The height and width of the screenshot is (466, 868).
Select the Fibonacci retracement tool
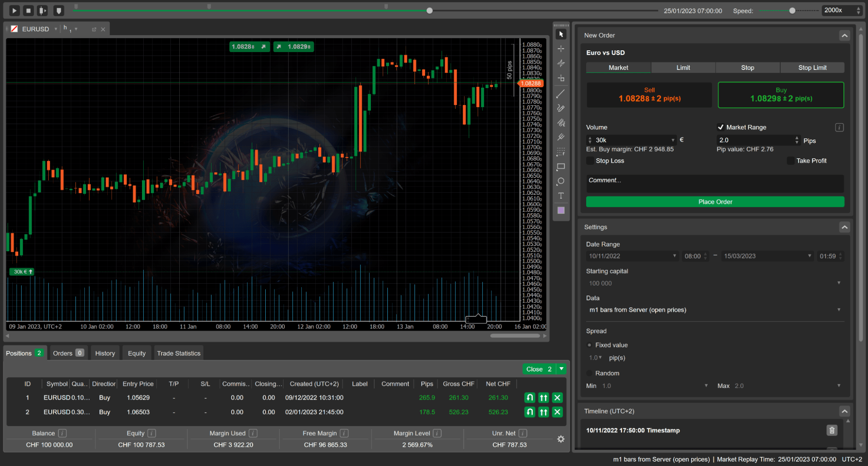[x=561, y=152]
